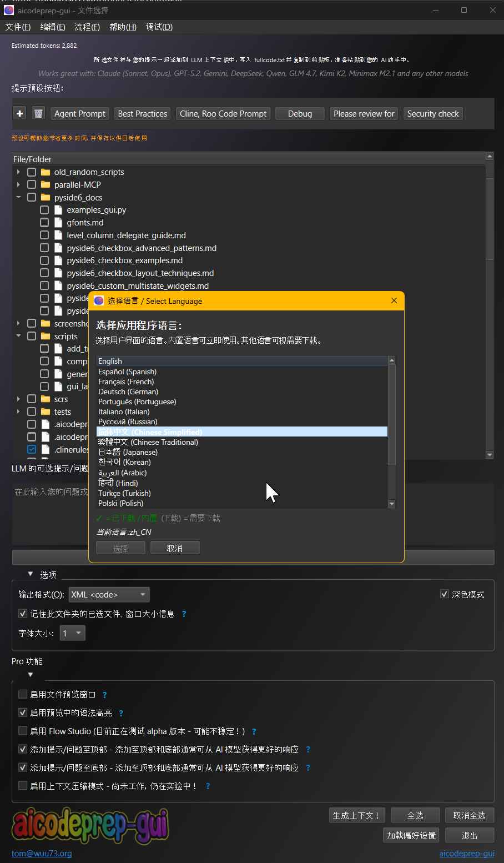Uncheck the .clinerules checkbox
Viewport: 504px width, 863px height.
32,449
